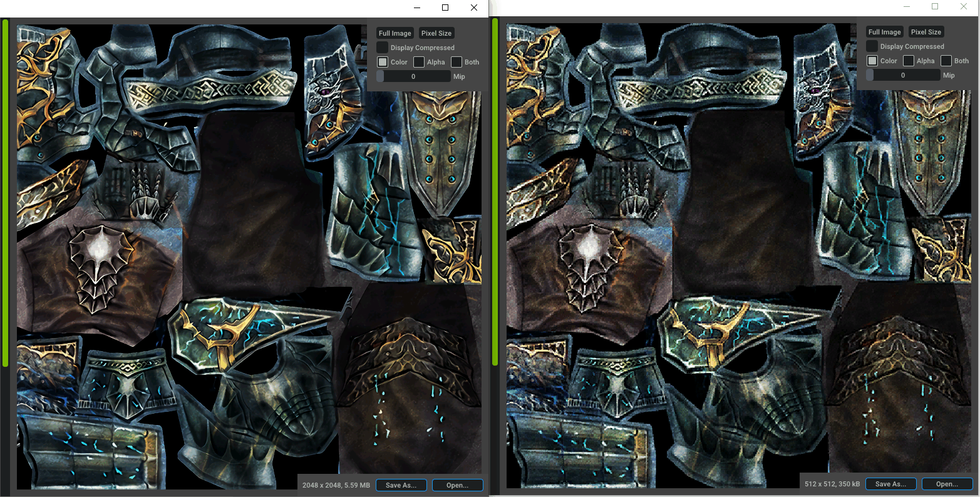Close the left texture viewer window

(x=474, y=8)
